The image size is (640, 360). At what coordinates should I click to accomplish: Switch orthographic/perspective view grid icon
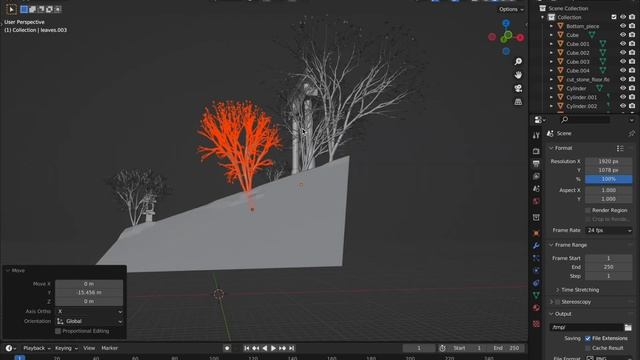tap(518, 102)
